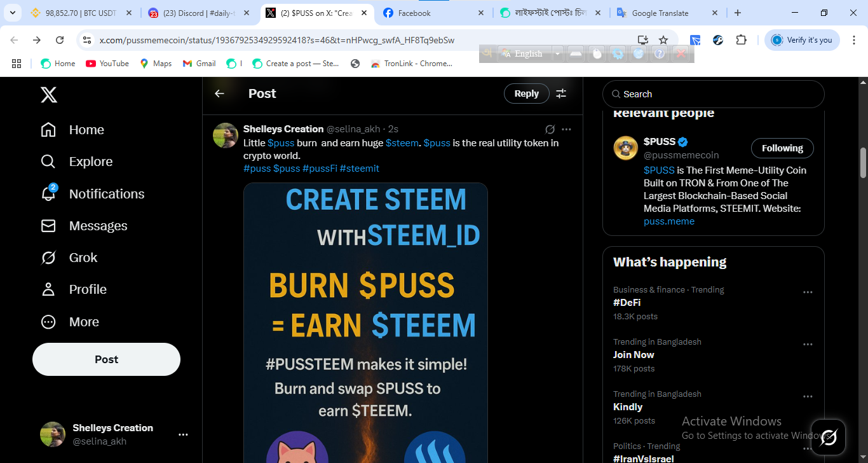This screenshot has height=463, width=868.
Task: Open the browser extensions puzzle icon
Action: (741, 40)
